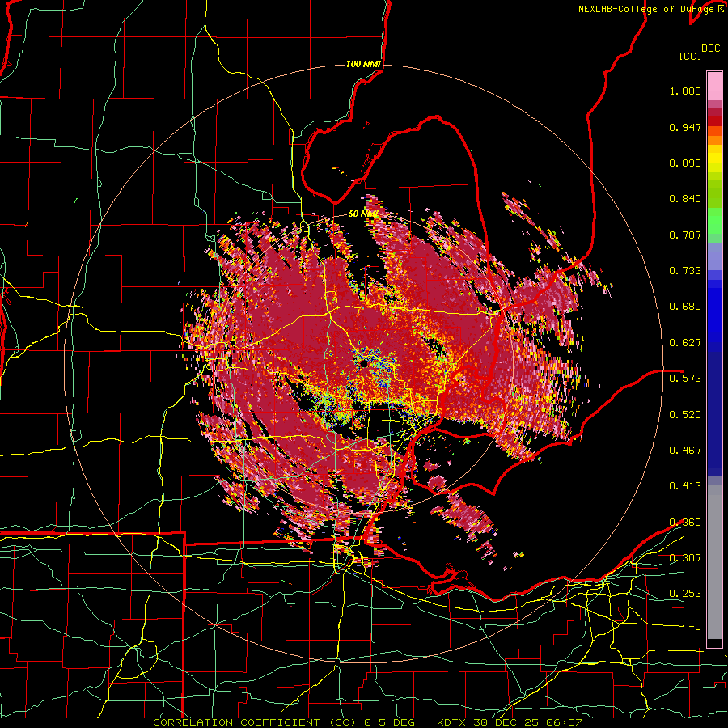Click the 0.627 scale value

(685, 343)
